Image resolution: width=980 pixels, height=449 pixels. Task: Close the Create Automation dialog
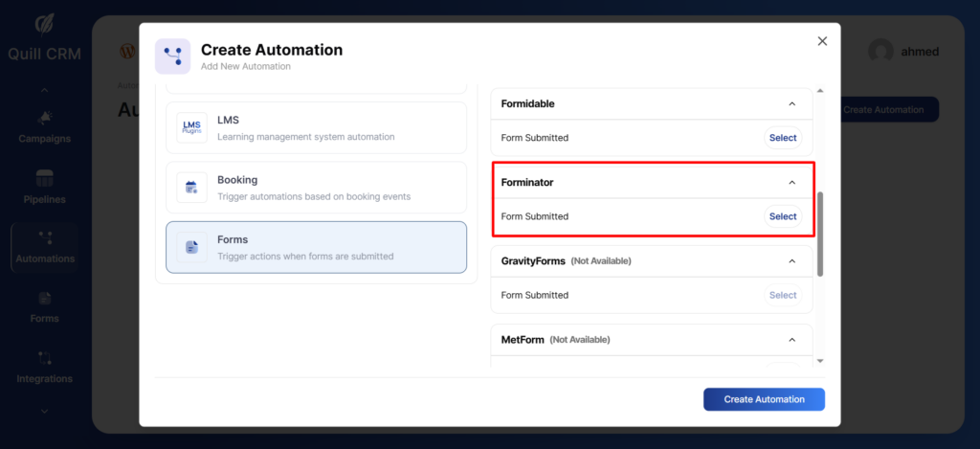[x=821, y=41]
